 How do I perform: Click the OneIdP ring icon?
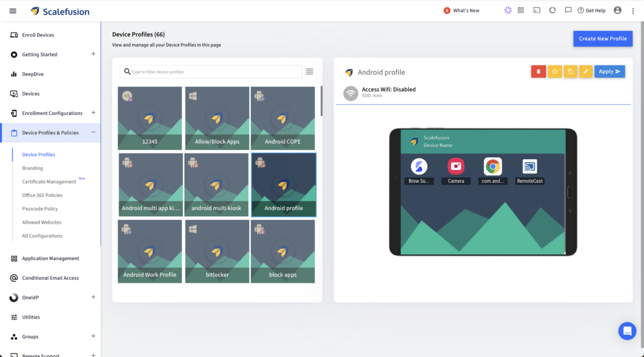(14, 297)
